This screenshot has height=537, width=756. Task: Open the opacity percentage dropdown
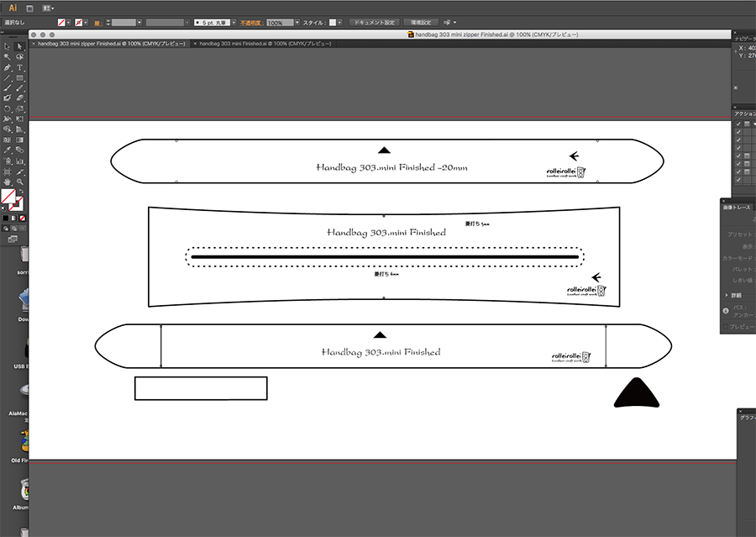click(x=297, y=22)
